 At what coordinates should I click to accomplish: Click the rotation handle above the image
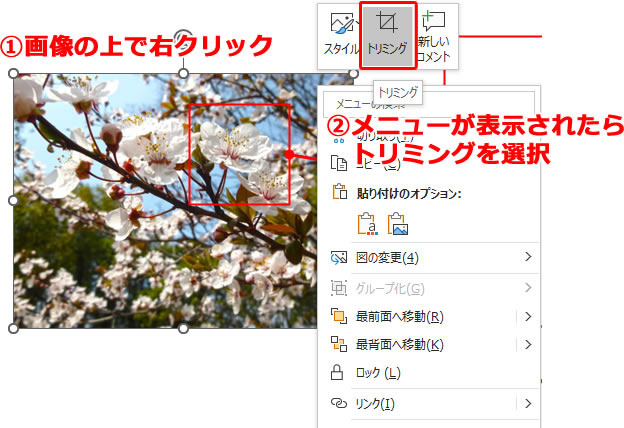pos(183,40)
